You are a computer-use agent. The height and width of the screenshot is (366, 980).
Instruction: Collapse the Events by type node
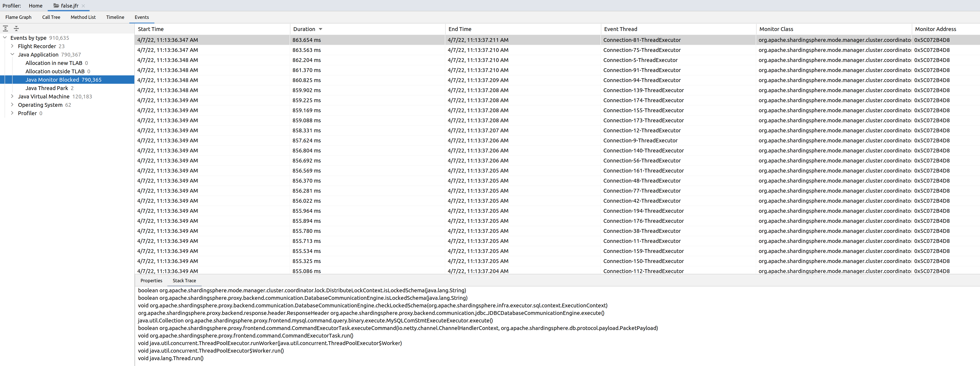point(5,38)
